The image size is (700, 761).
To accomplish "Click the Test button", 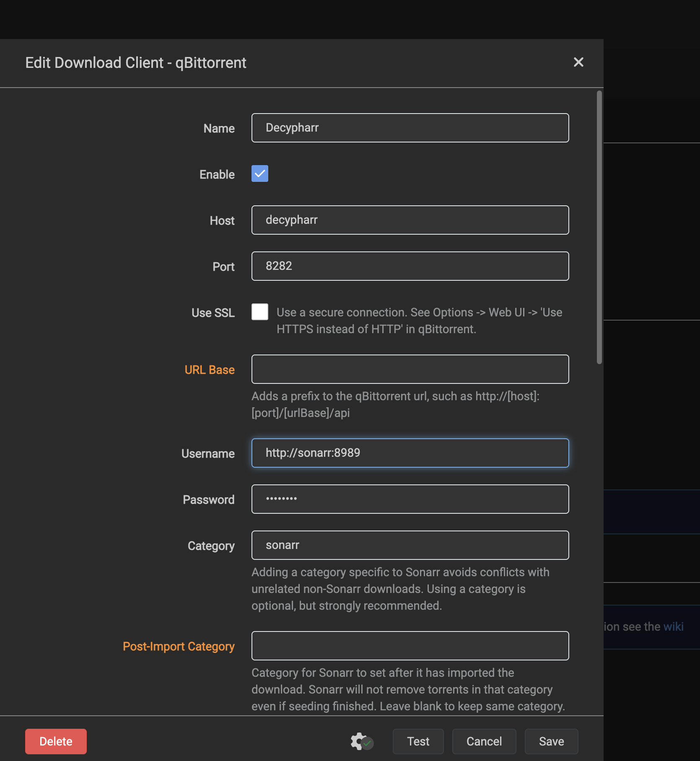I will 417,741.
